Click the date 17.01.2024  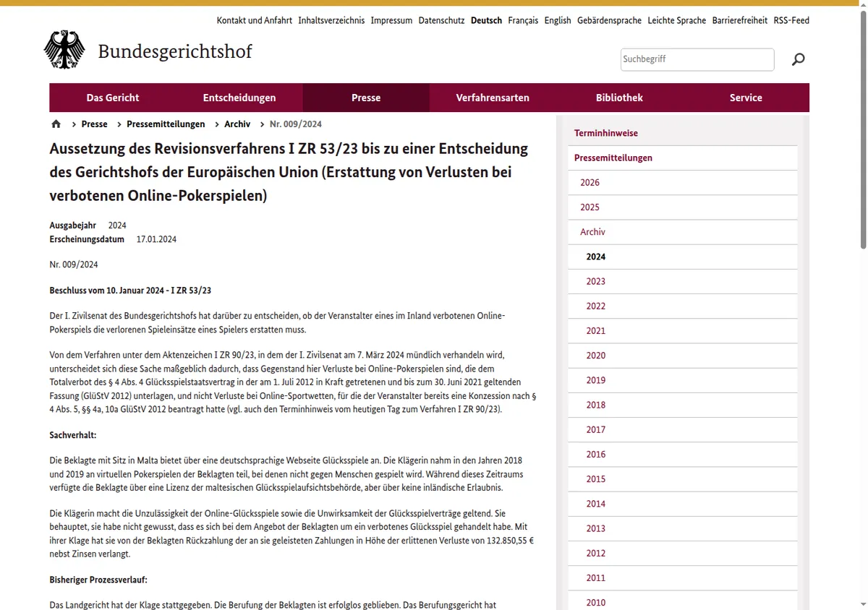tap(156, 239)
